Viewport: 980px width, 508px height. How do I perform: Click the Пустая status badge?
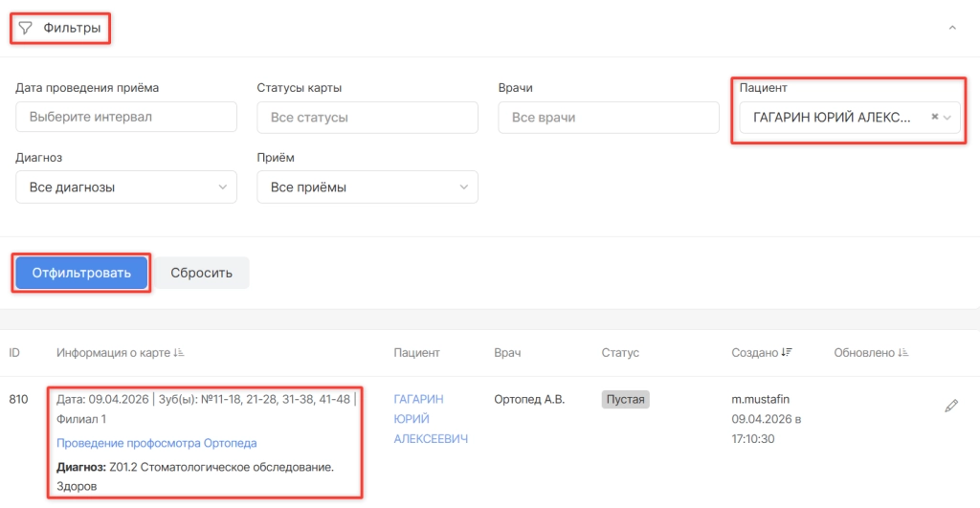click(x=625, y=399)
